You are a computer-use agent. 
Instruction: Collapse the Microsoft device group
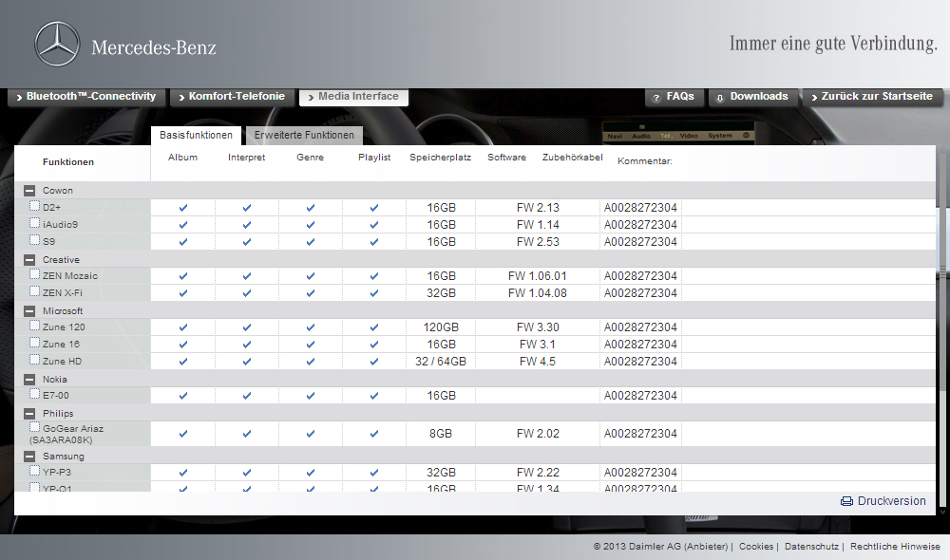[29, 311]
